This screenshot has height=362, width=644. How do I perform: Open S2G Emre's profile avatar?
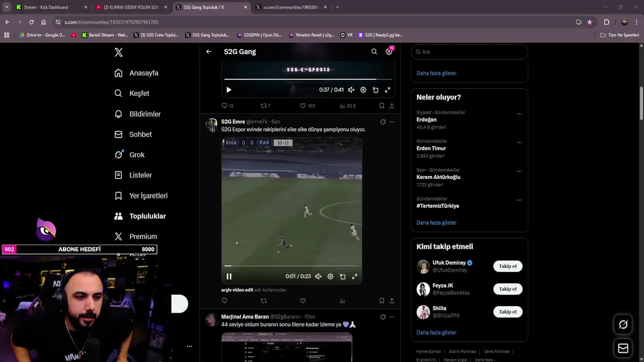[x=212, y=125]
